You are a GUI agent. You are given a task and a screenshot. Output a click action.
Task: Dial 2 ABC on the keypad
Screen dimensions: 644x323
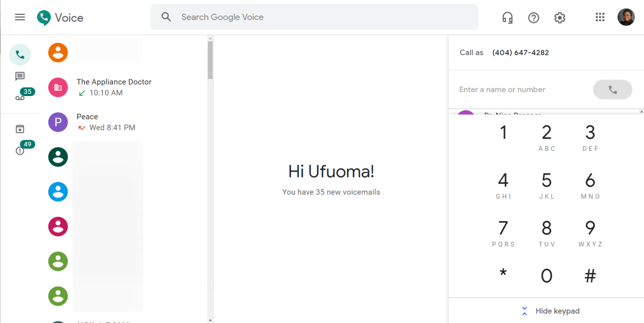547,137
